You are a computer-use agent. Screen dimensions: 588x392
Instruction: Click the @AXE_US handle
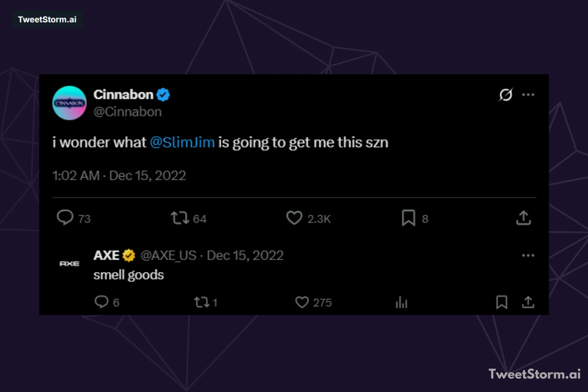click(x=168, y=255)
